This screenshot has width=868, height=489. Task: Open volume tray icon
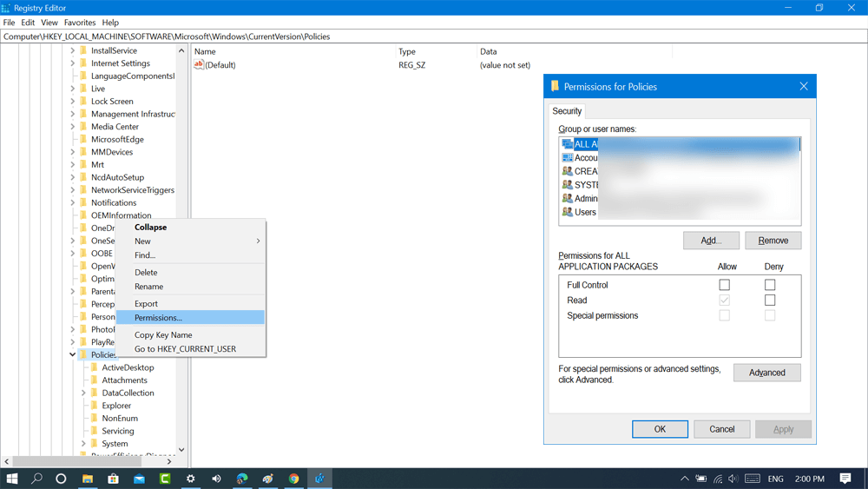[733, 479]
